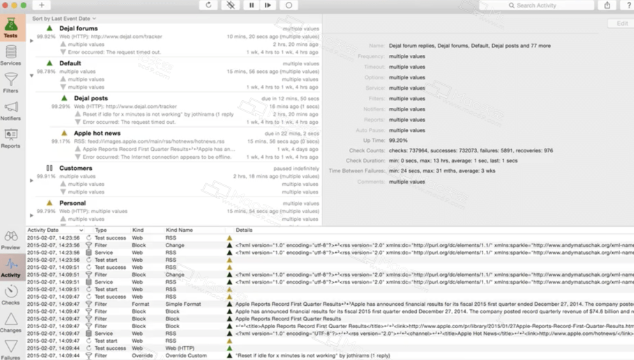Image resolution: width=634 pixels, height=360 pixels.
Task: Open the Tests sidebar section
Action: pyautogui.click(x=11, y=28)
